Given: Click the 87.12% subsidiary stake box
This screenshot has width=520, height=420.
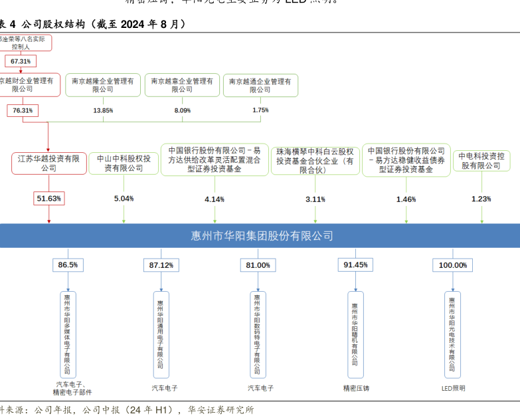Looking at the screenshot, I should [161, 265].
